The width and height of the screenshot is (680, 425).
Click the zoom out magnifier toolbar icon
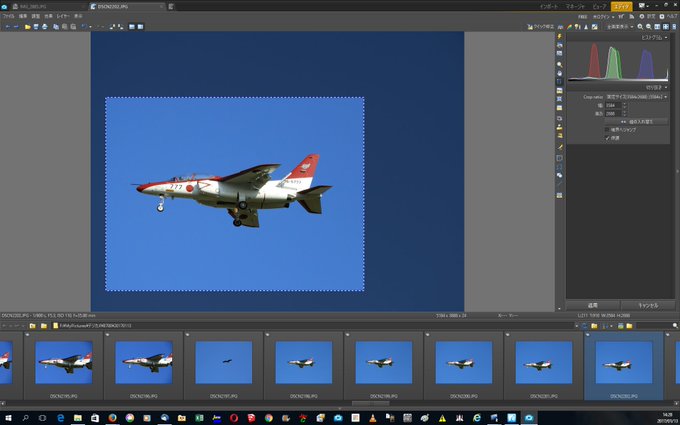coord(649,27)
